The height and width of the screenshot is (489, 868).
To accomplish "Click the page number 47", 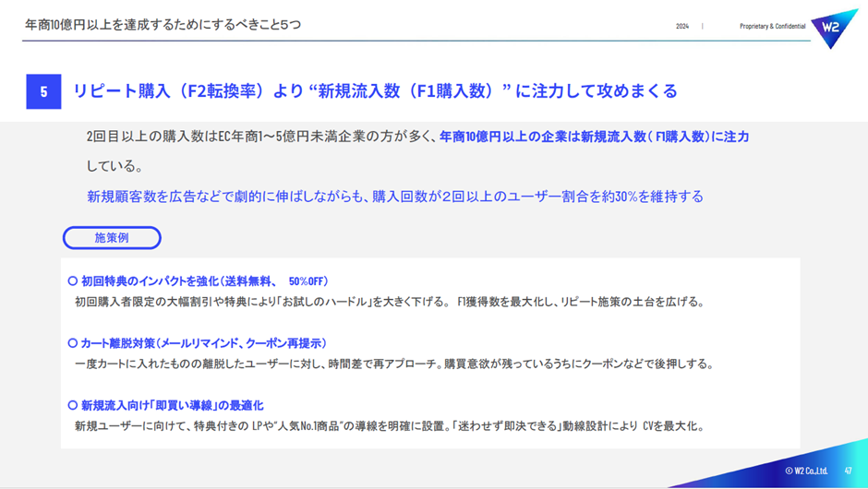I will pyautogui.click(x=848, y=471).
